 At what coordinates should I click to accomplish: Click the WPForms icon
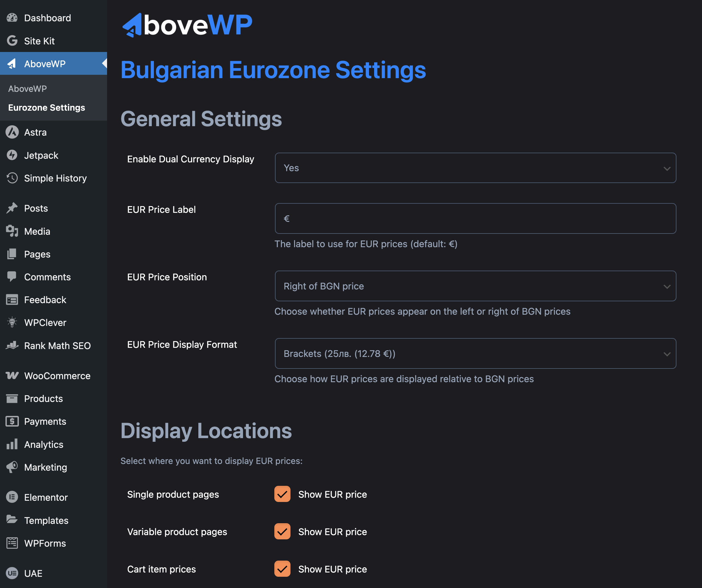(12, 543)
